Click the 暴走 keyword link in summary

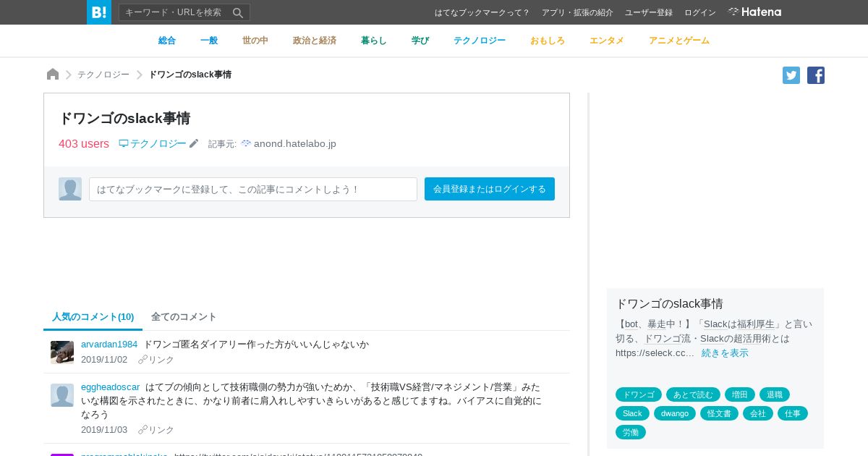[x=657, y=324]
